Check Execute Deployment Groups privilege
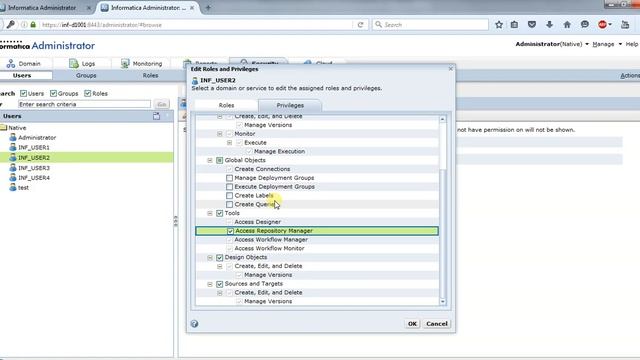Viewport: 640px width, 360px height. coord(229,187)
